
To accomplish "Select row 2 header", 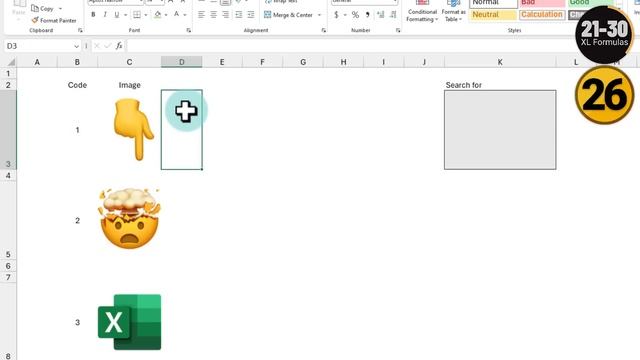I will (x=8, y=85).
